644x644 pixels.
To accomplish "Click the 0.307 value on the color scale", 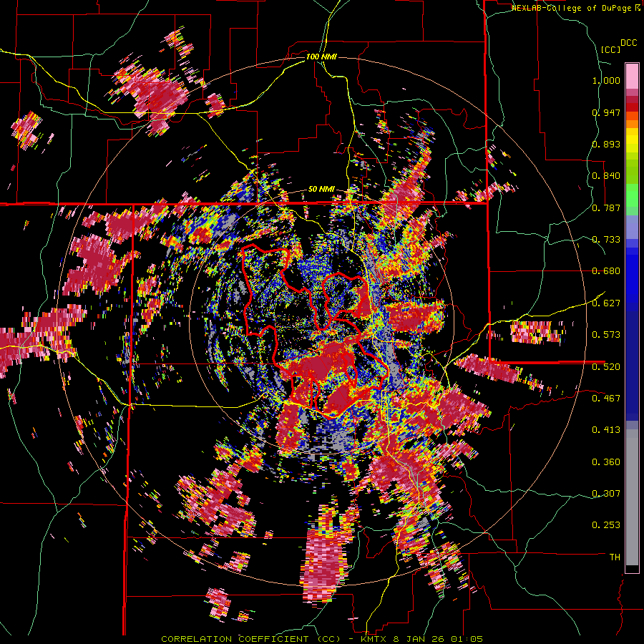I will coord(606,494).
